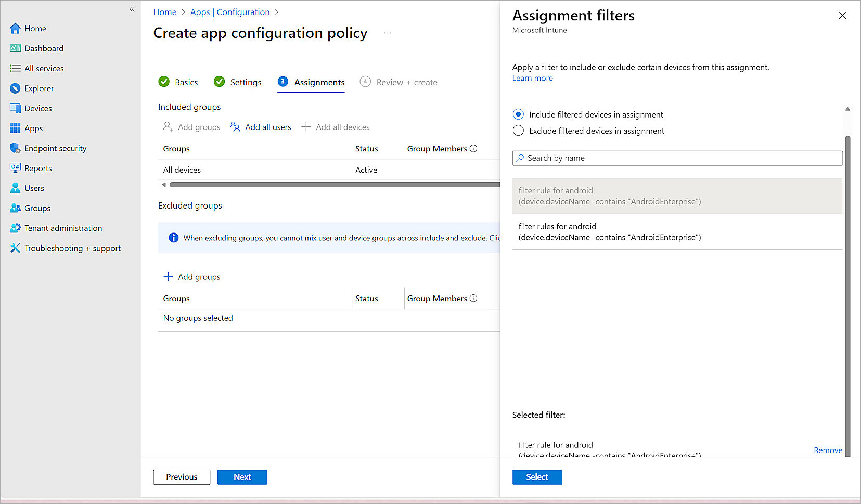The image size is (861, 504).
Task: Open the Dashboard chart icon
Action: [x=15, y=48]
